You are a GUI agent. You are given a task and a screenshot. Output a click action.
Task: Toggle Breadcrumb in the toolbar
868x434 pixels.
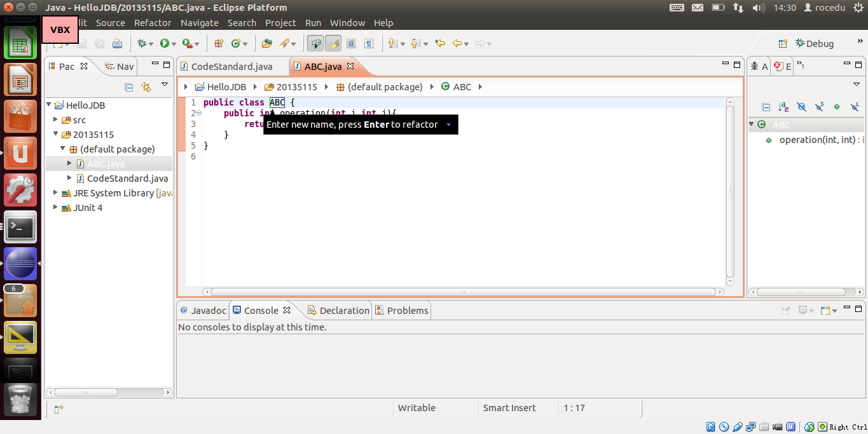coord(315,43)
